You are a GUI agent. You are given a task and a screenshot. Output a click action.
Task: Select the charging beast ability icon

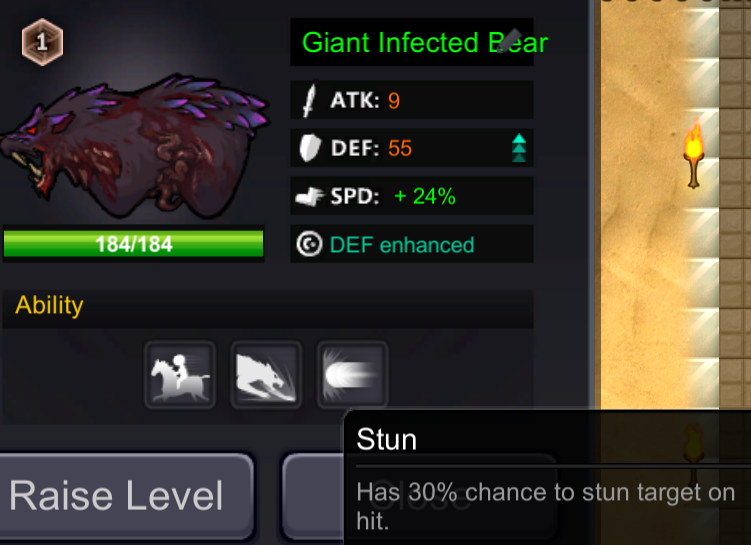266,375
